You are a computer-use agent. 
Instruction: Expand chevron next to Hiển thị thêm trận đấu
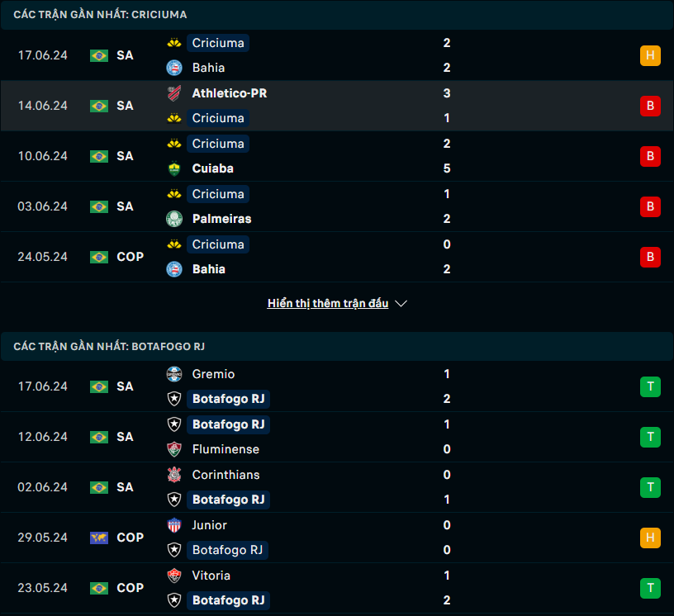[x=401, y=304]
